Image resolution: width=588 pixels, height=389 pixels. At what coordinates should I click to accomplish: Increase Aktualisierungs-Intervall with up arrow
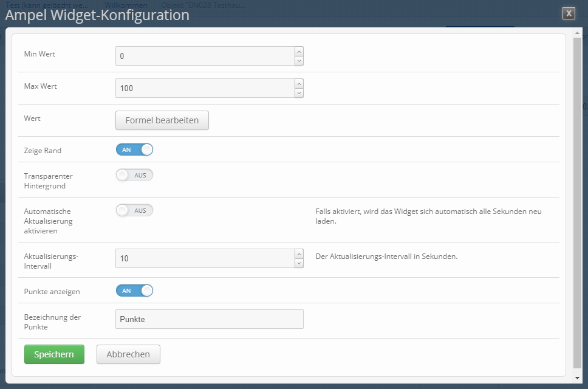pyautogui.click(x=299, y=254)
